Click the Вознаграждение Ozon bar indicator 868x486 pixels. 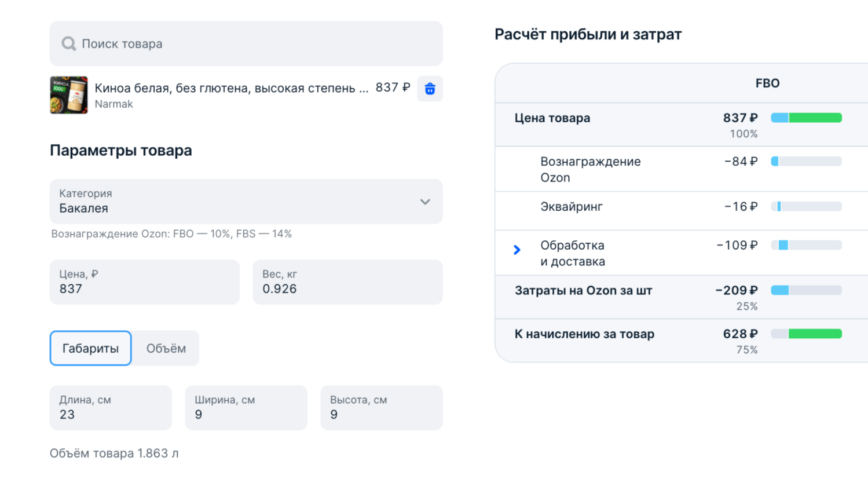[806, 162]
